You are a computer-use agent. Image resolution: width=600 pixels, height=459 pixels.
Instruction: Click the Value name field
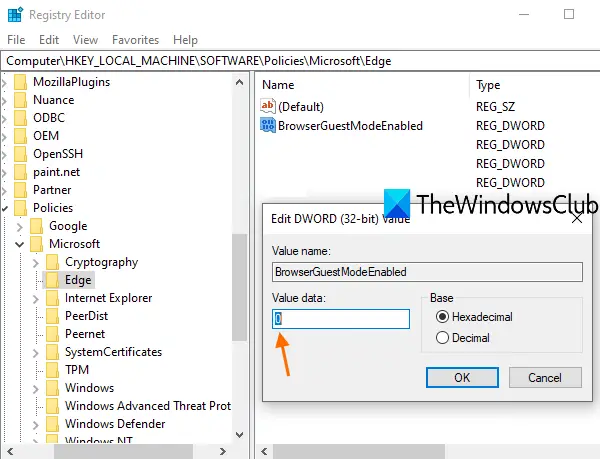(427, 272)
